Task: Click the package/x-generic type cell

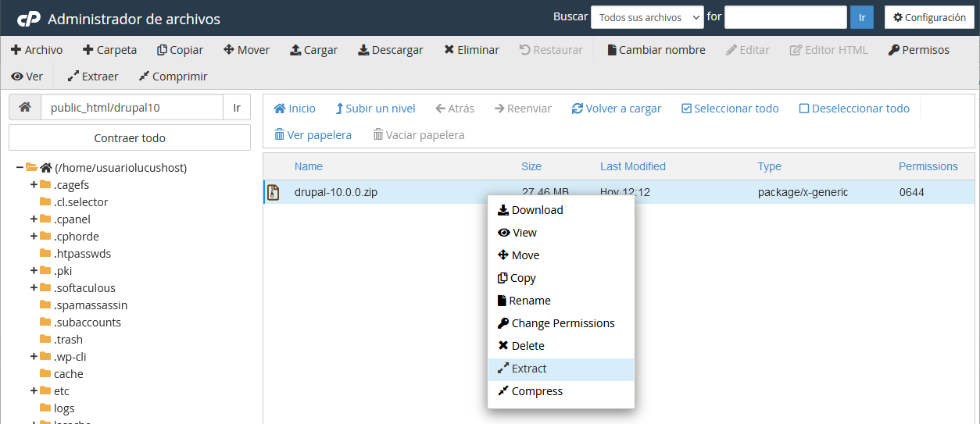Action: click(x=803, y=192)
